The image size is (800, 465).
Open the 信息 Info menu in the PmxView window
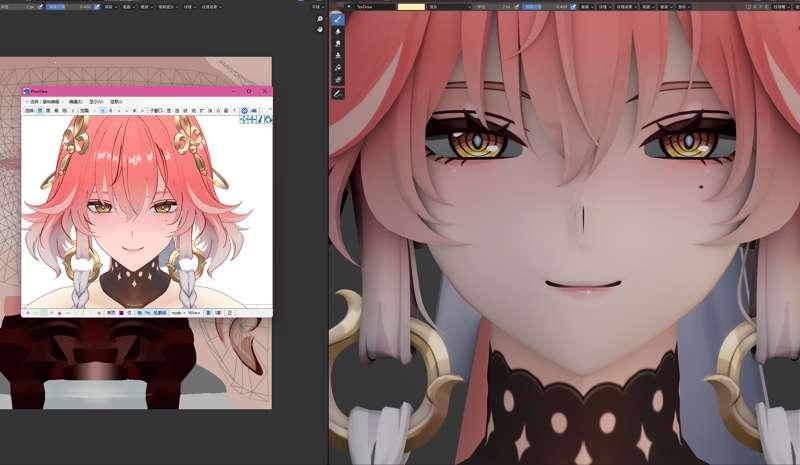(116, 102)
